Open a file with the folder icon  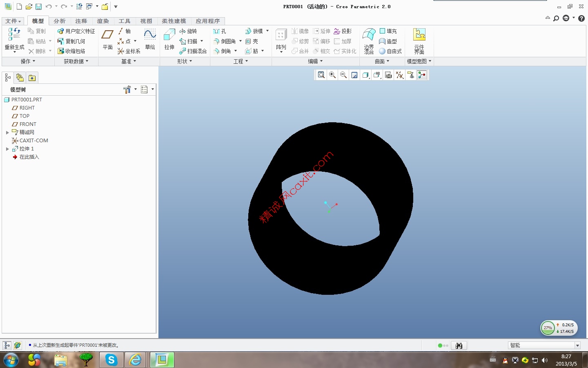coord(29,7)
